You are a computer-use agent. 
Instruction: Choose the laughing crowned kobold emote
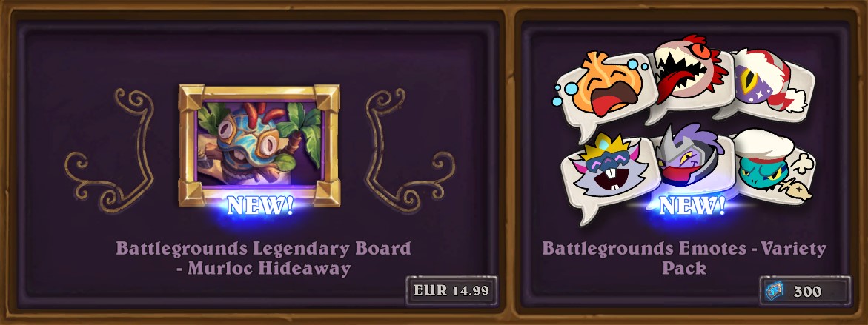coord(603,172)
